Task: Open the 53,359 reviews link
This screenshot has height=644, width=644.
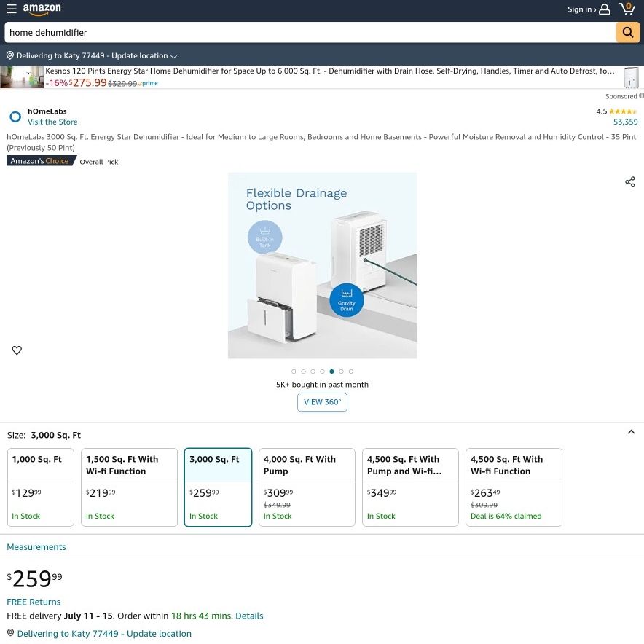Action: pyautogui.click(x=625, y=122)
